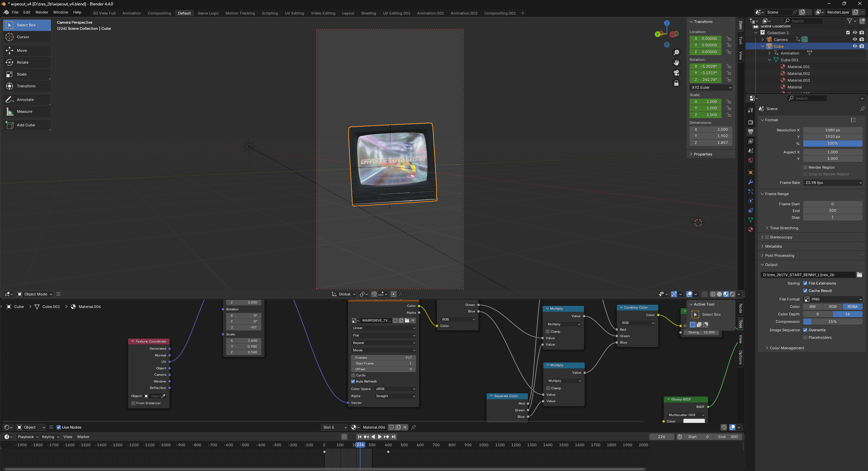Click the Compression 15% slider
Viewport: 868px width, 471px height.
pyautogui.click(x=833, y=322)
